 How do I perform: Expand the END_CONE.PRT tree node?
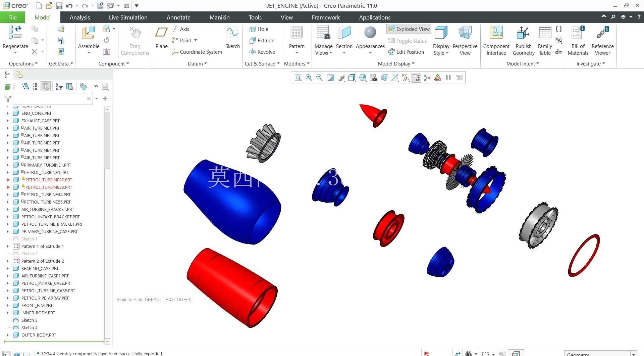tap(8, 114)
